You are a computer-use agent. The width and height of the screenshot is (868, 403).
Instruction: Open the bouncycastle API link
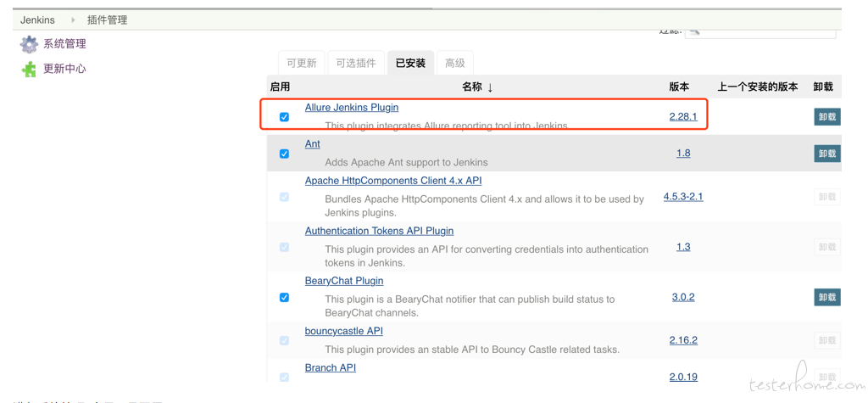[344, 331]
